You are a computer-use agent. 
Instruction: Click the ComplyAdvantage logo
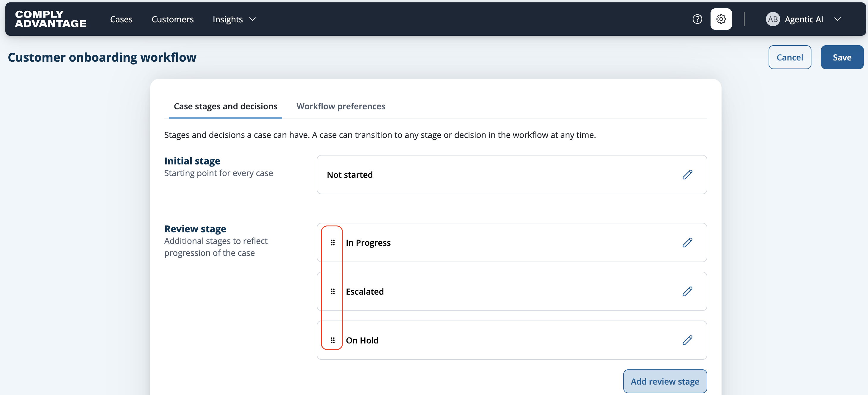point(51,19)
